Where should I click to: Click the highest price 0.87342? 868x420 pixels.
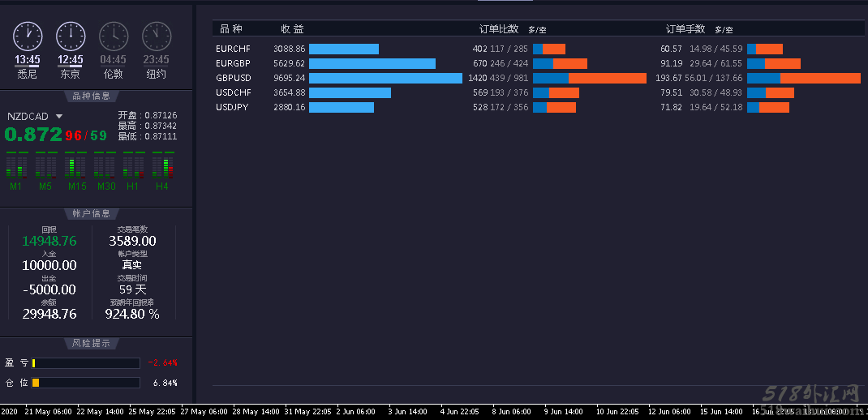(x=161, y=126)
